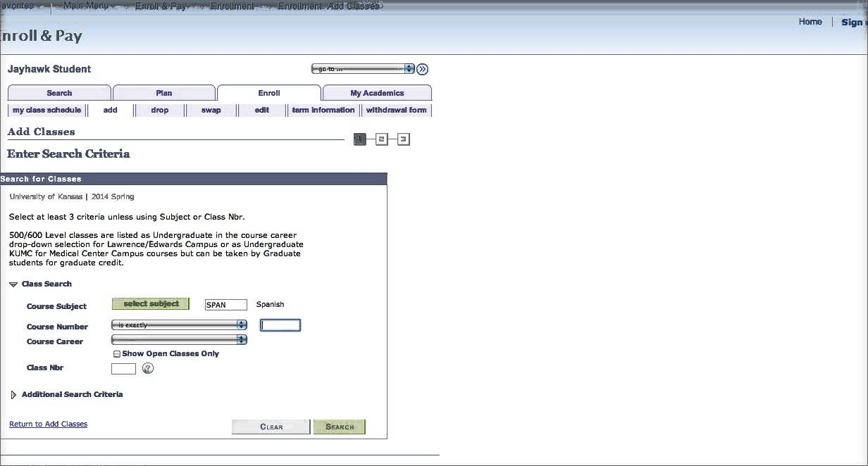This screenshot has height=466, width=868.
Task: Collapse the Class Search section
Action: coord(13,284)
